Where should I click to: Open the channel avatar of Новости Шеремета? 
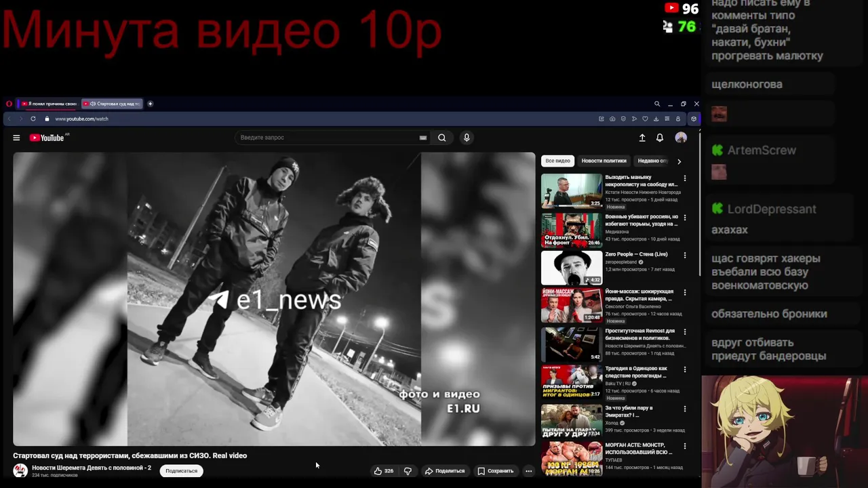pos(20,470)
